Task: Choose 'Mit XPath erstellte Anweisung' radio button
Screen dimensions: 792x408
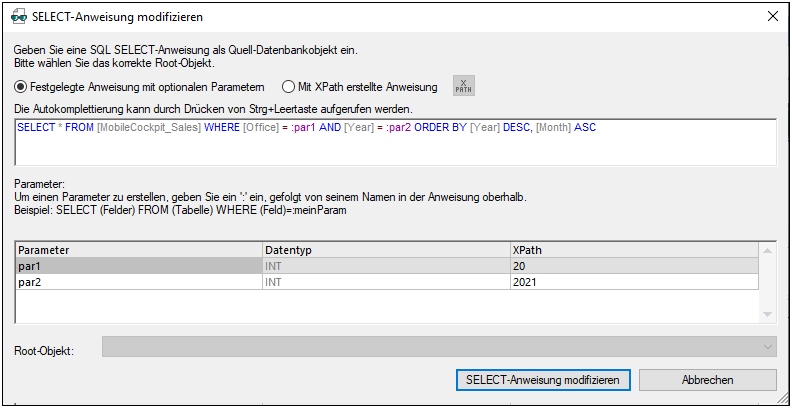Action: point(289,87)
